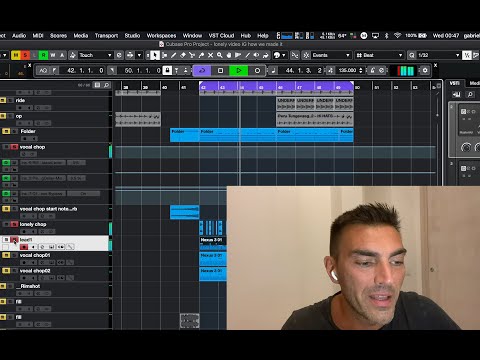Select the Mute X tool
This screenshot has height=360, width=480.
pos(210,55)
